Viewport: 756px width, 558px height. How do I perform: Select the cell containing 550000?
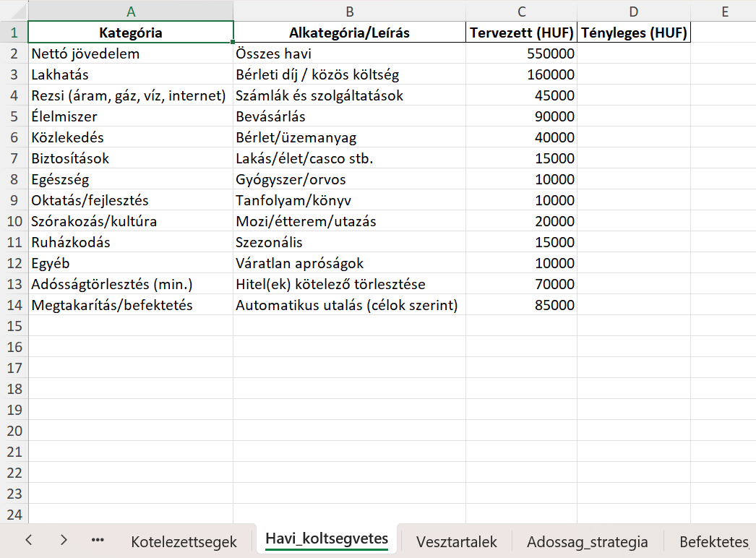pyautogui.click(x=521, y=53)
